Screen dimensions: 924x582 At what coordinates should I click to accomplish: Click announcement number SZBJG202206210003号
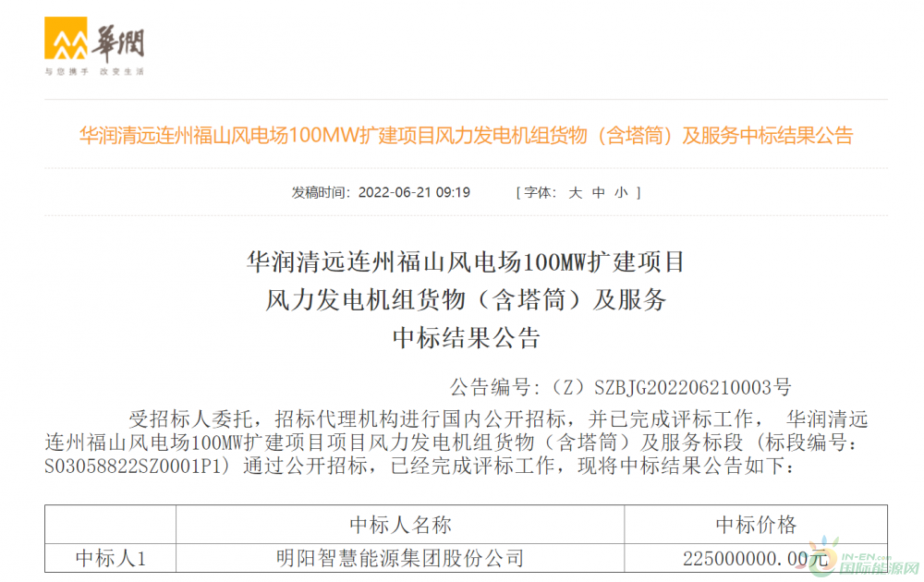coord(692,387)
